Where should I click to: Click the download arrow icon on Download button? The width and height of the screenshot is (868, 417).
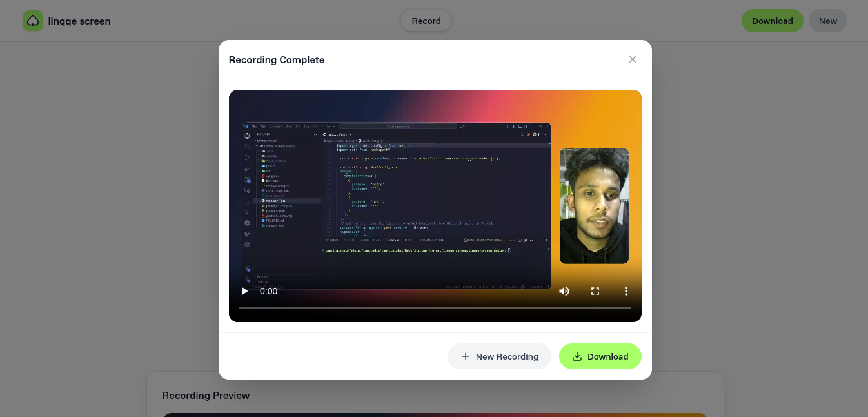point(577,356)
